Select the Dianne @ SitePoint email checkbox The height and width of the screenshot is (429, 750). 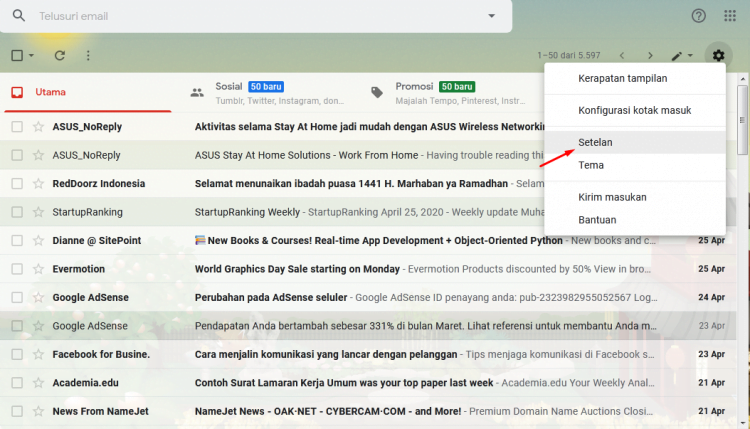click(x=17, y=241)
